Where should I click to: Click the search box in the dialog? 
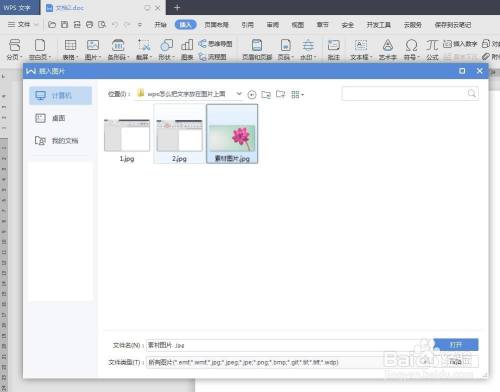(x=410, y=94)
